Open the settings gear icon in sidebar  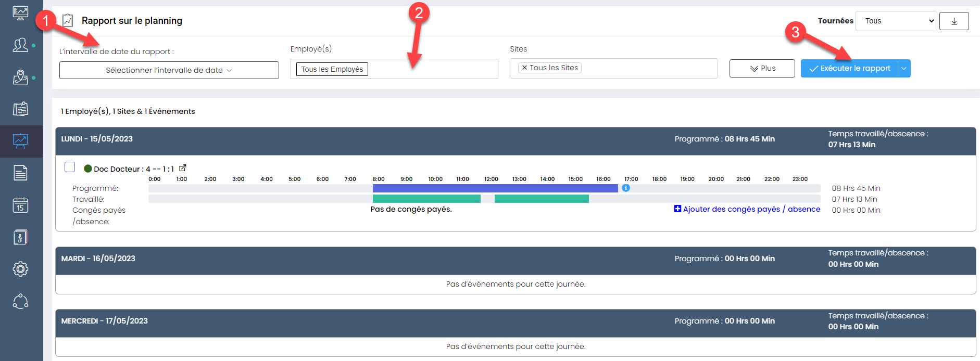point(20,269)
